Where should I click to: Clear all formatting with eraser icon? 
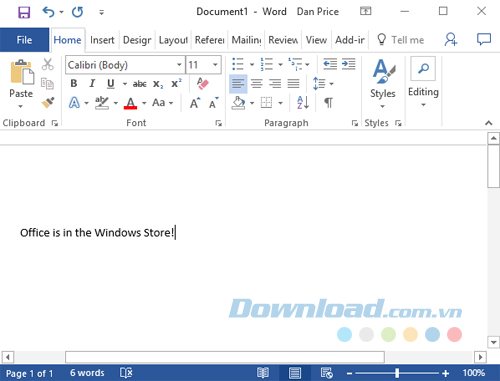point(202,83)
